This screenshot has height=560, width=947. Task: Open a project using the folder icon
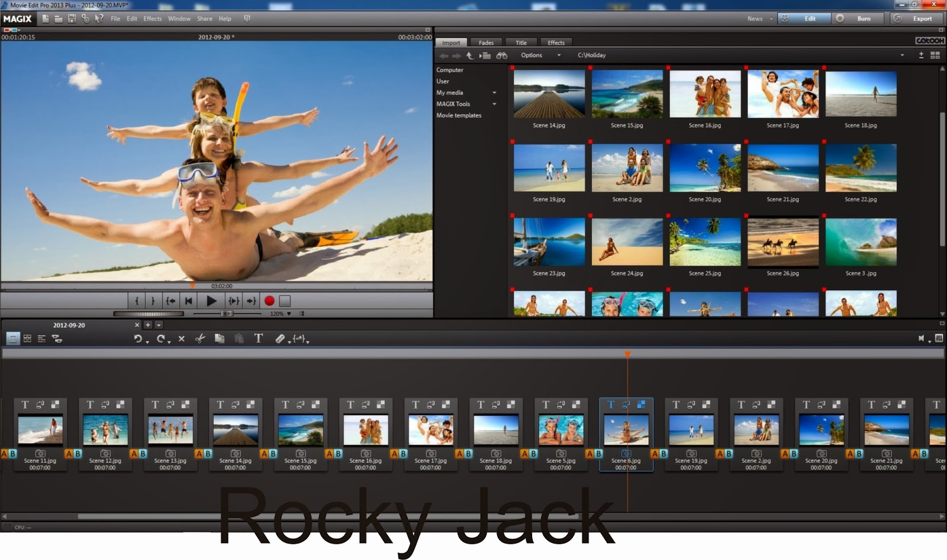[59, 18]
